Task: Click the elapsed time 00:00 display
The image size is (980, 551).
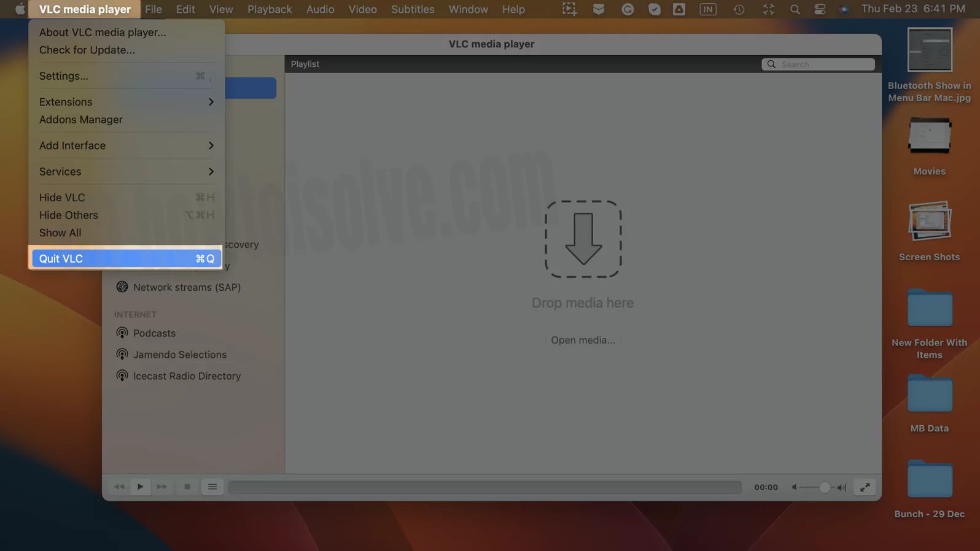Action: point(766,487)
